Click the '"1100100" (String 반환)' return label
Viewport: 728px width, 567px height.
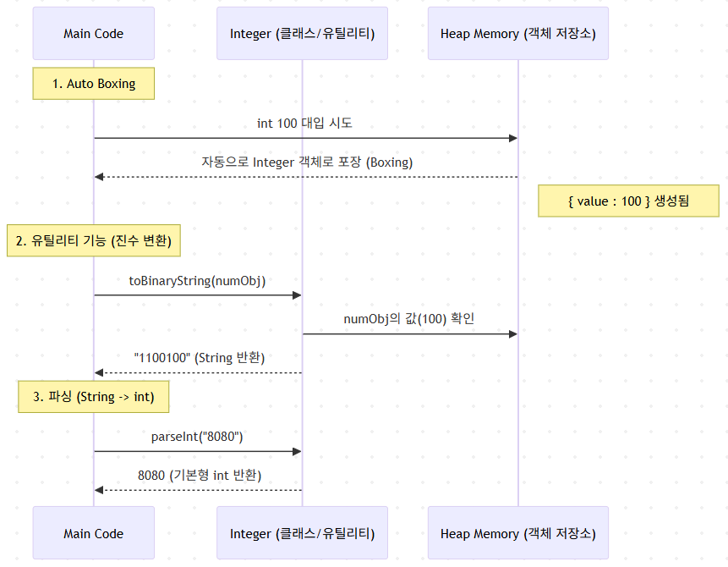tap(200, 358)
